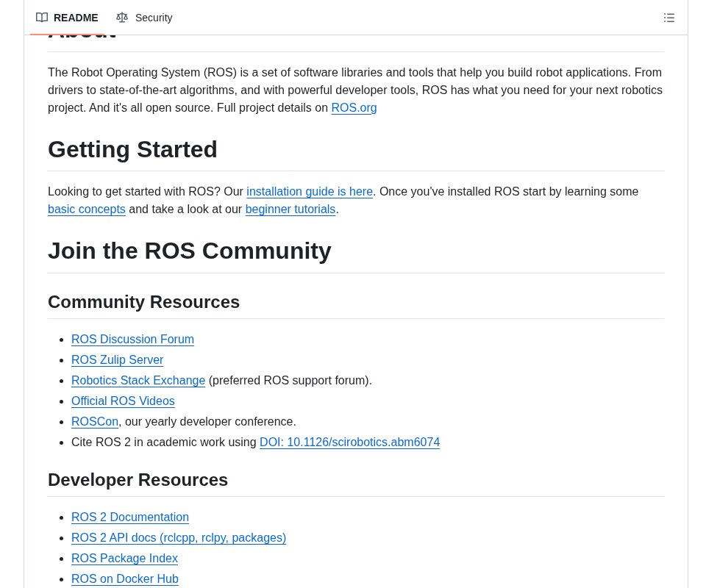The height and width of the screenshot is (588, 706).
Task: Open the Official ROS Videos link
Action: (123, 401)
